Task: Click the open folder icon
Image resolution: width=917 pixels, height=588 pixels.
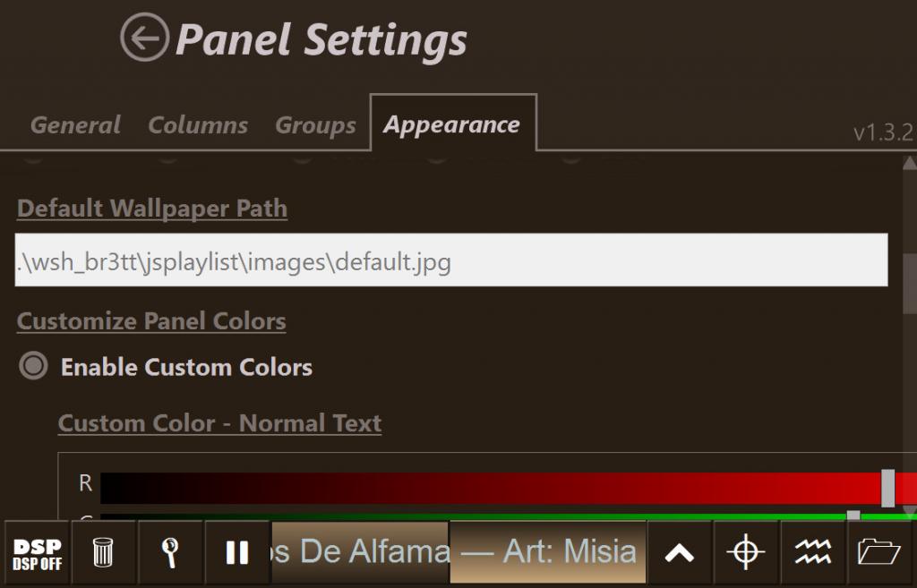Action: tap(878, 553)
